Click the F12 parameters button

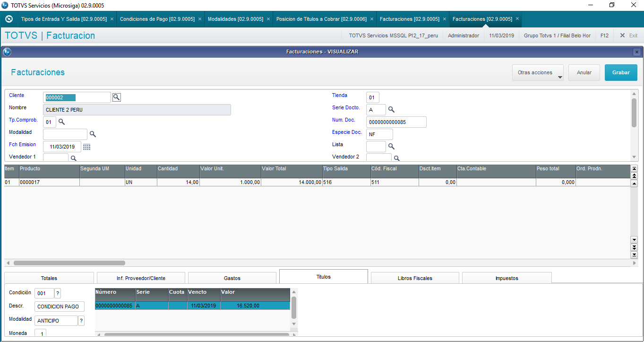point(604,35)
